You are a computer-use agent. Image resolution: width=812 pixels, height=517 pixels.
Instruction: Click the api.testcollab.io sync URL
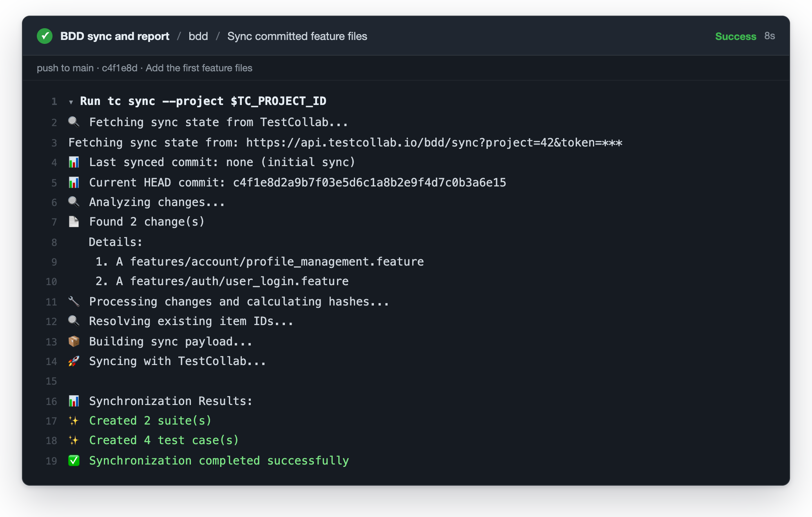434,143
